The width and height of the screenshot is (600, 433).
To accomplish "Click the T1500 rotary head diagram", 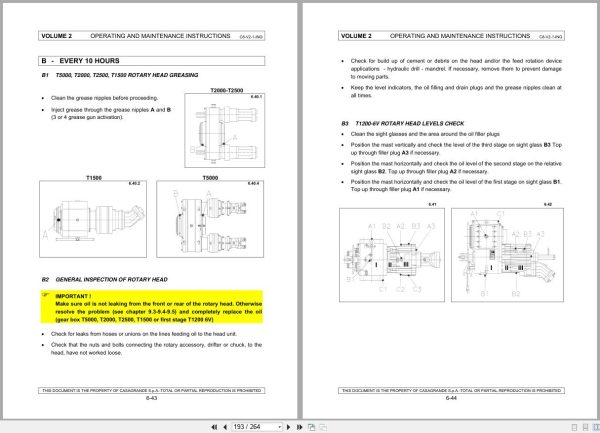I will point(93,219).
